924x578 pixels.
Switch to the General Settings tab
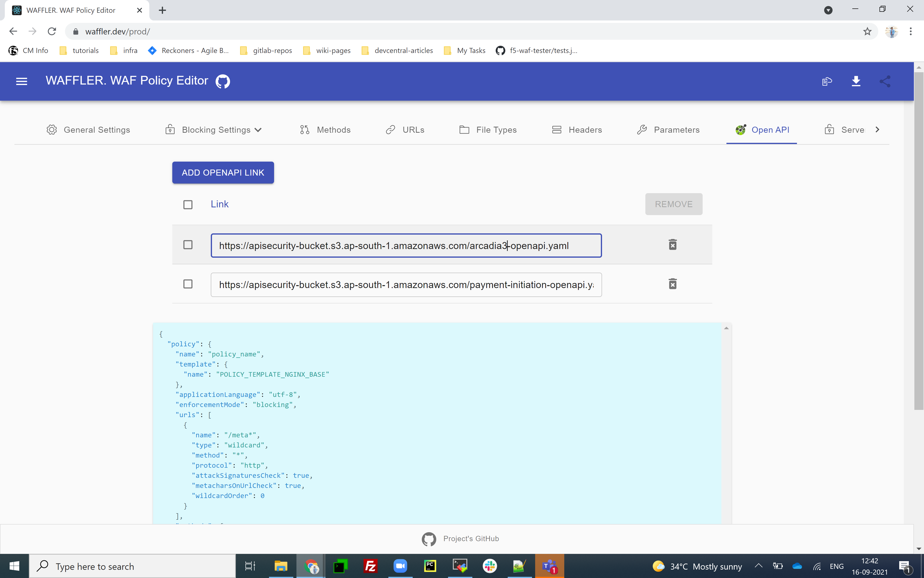click(x=88, y=130)
